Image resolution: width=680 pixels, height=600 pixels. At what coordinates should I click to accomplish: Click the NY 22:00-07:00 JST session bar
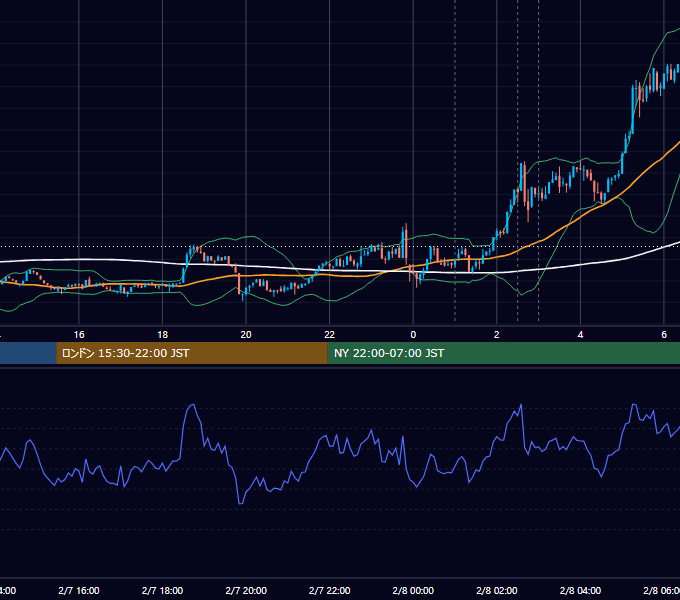coord(503,353)
